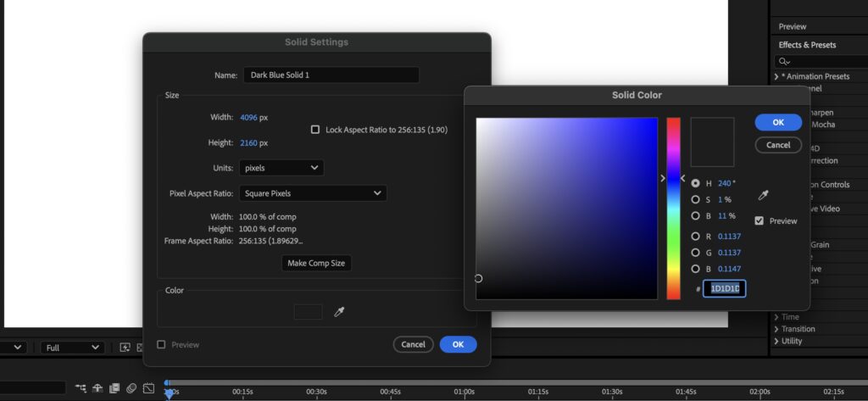Select the G green radio button

695,253
